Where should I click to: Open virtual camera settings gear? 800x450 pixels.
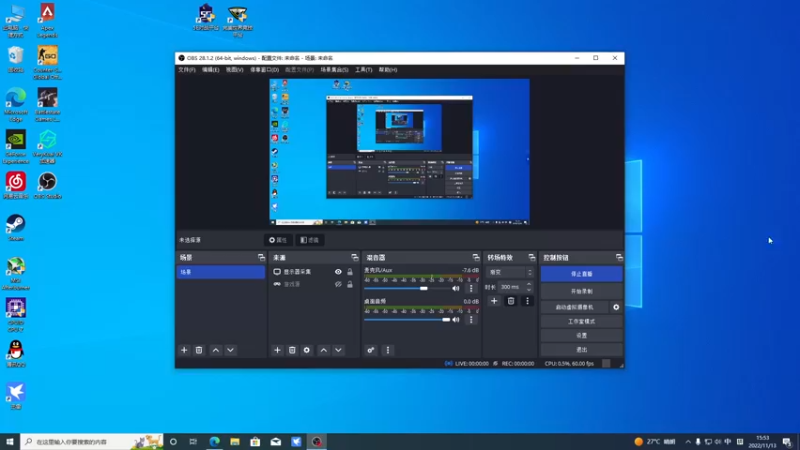coord(616,307)
